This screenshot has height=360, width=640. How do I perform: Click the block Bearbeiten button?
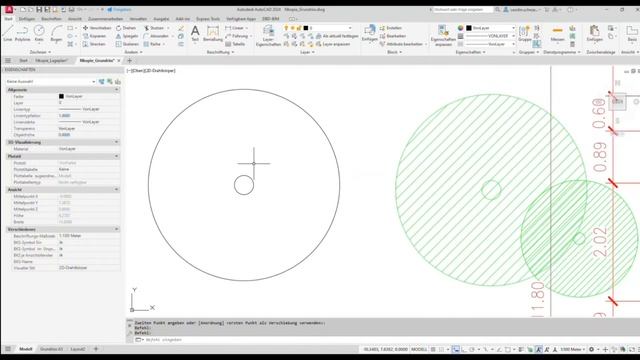pyautogui.click(x=392, y=36)
